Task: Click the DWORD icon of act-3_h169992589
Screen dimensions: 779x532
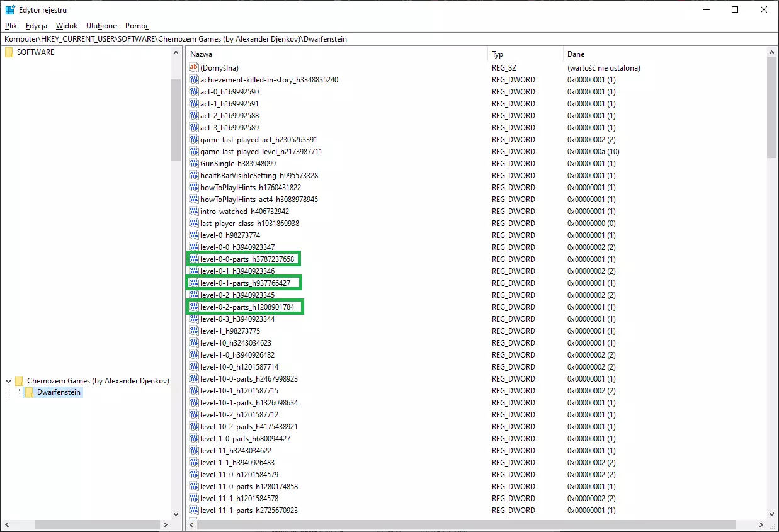Action: (x=194, y=127)
